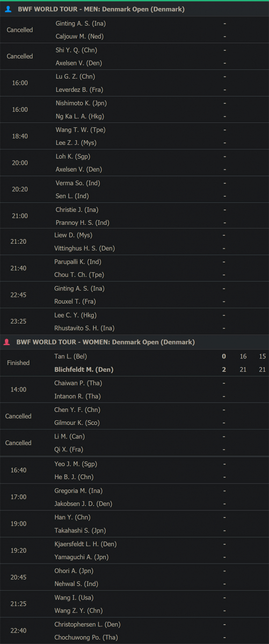Open the Wang T. W. vs Lee Z. J. match
The height and width of the screenshot is (644, 269).
pos(134,136)
